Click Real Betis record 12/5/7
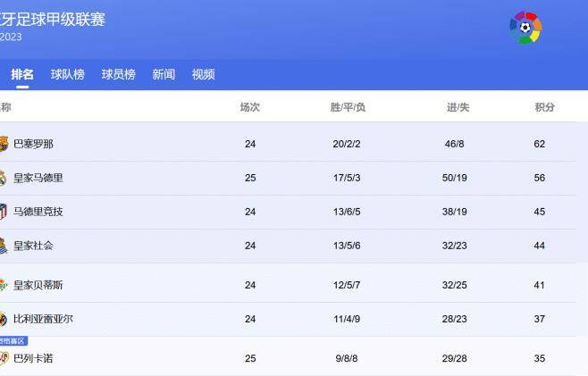Screen dimensions: 588x376 click(347, 285)
